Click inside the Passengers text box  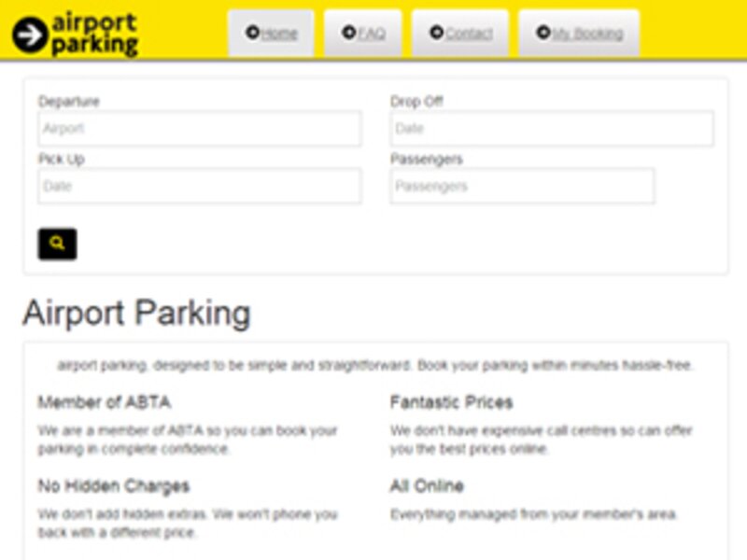click(521, 186)
